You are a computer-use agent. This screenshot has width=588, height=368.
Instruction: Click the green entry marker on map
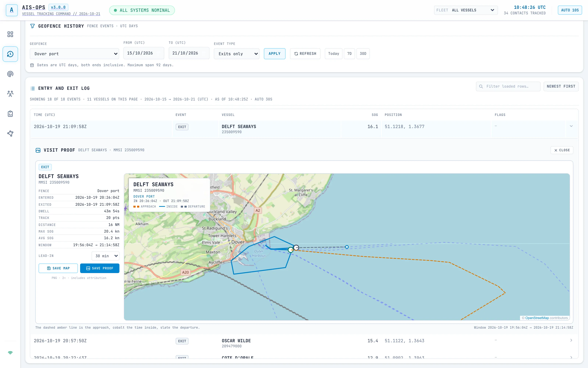(x=291, y=250)
